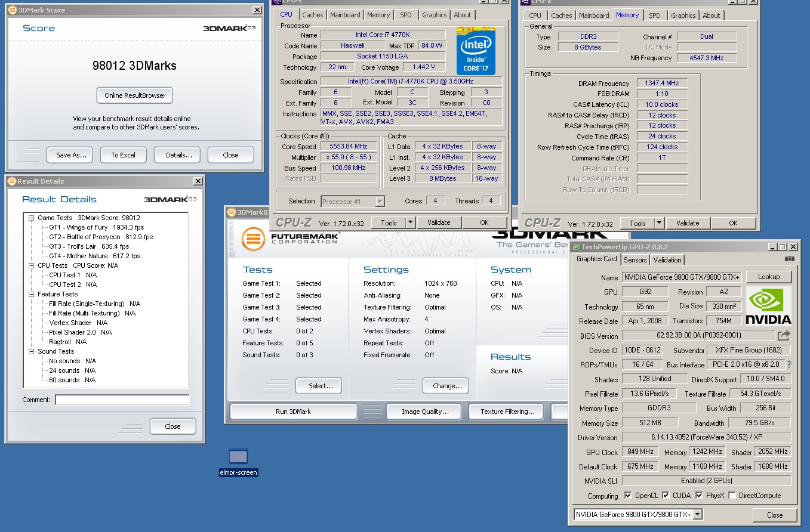
Task: Click the To Excel button
Action: pos(123,155)
